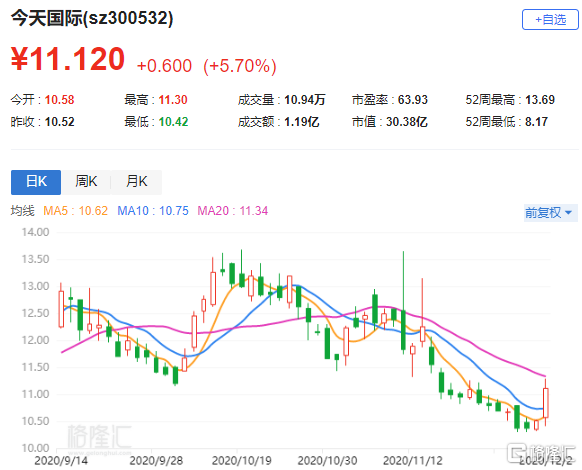Click the x-axis date label 2020/9/28
The image size is (582, 470).
156,461
